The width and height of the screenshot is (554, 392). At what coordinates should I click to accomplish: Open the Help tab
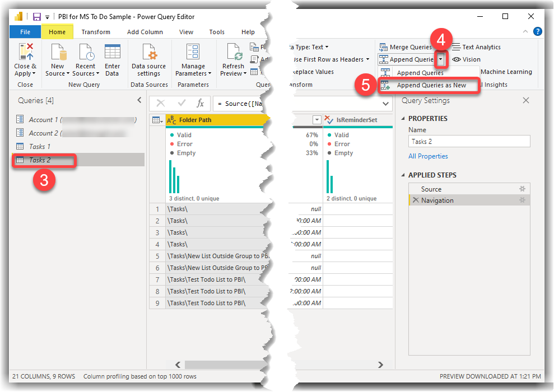coord(248,32)
